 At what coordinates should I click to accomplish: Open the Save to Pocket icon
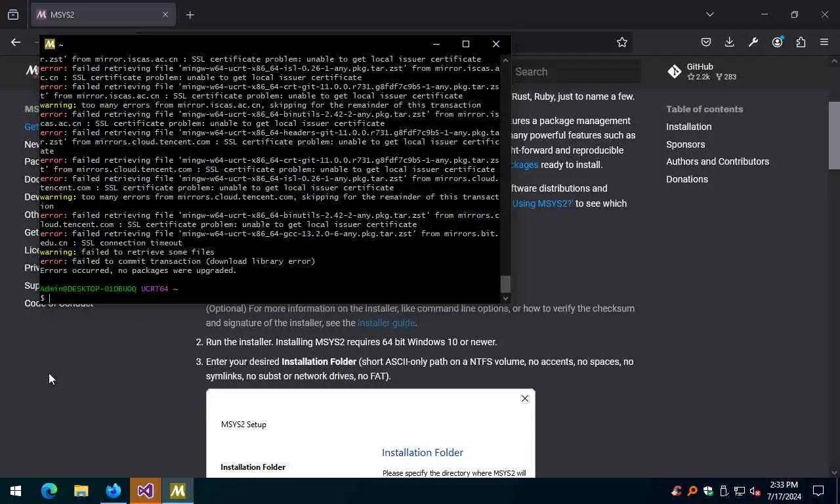[705, 42]
